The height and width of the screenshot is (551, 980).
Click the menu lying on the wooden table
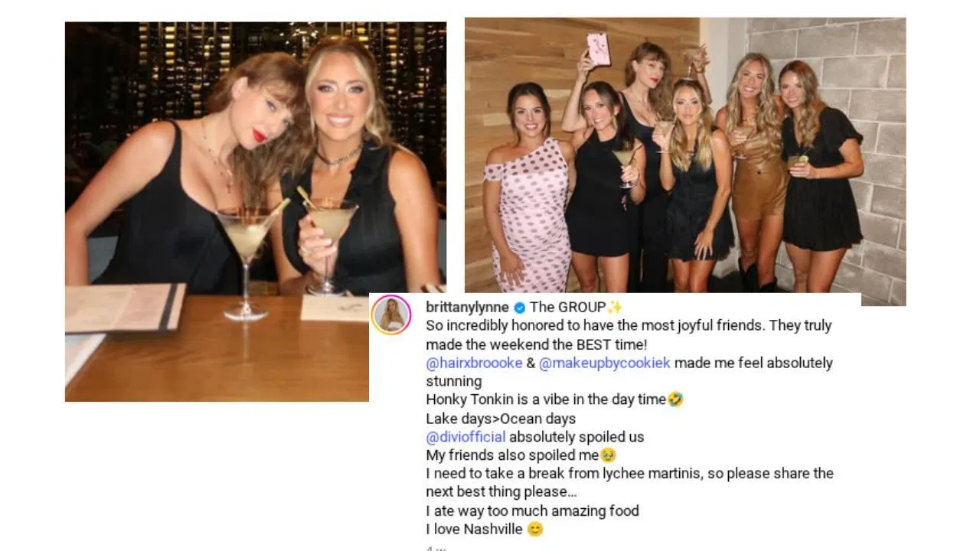125,306
